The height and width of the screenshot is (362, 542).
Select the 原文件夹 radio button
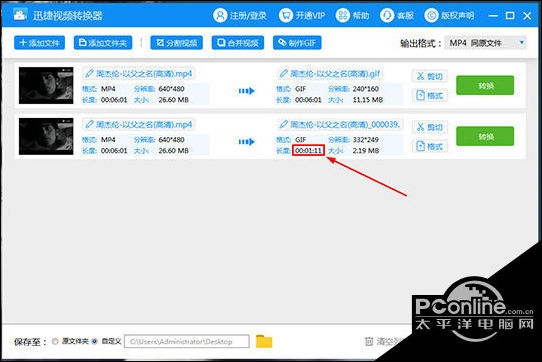pyautogui.click(x=55, y=341)
